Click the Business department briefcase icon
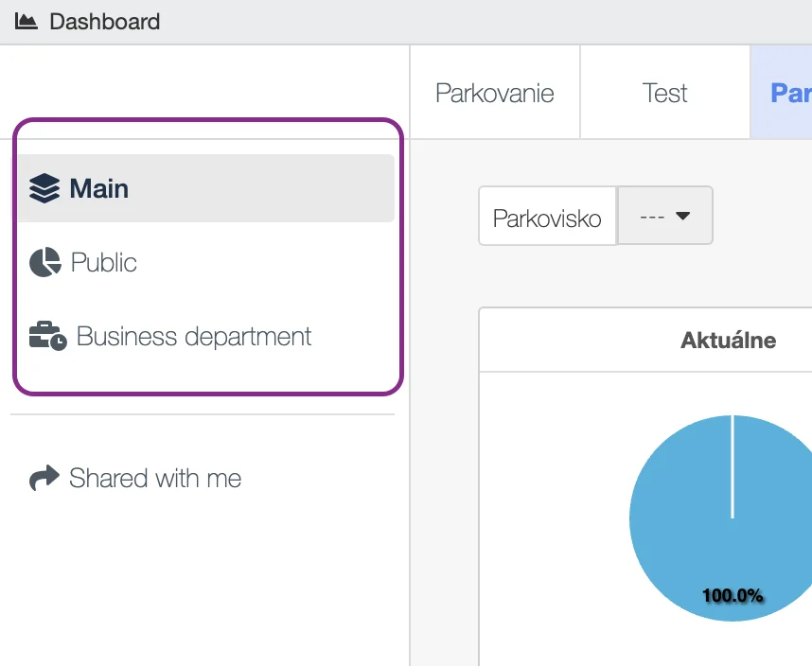 pos(47,337)
